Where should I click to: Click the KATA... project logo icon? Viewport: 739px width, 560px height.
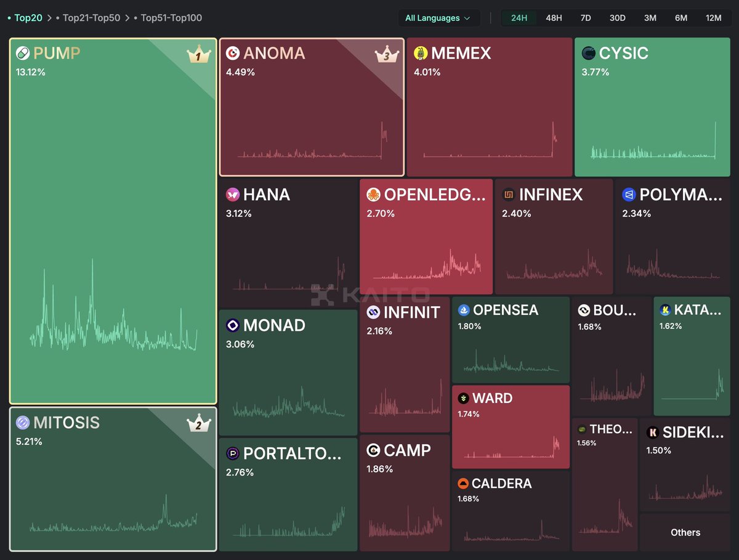665,310
